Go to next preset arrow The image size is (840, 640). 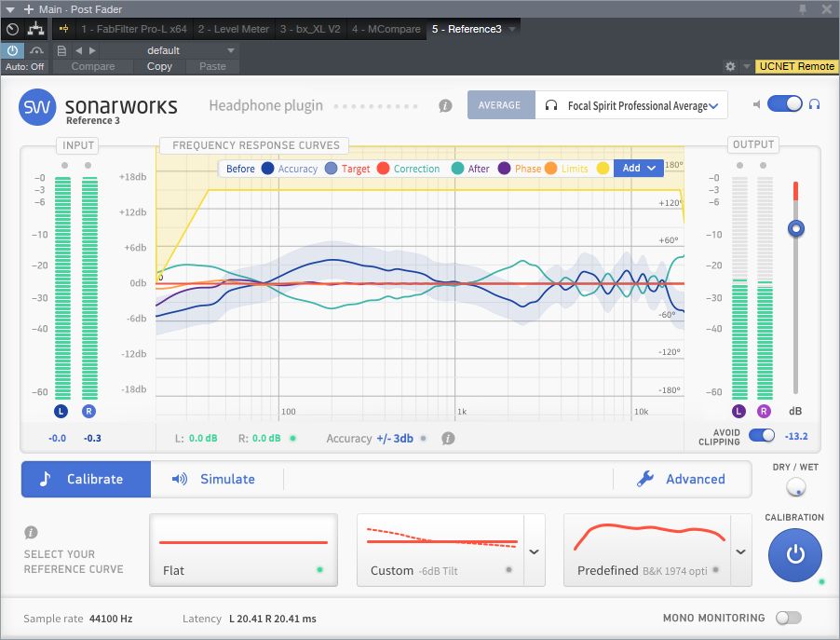coord(92,50)
